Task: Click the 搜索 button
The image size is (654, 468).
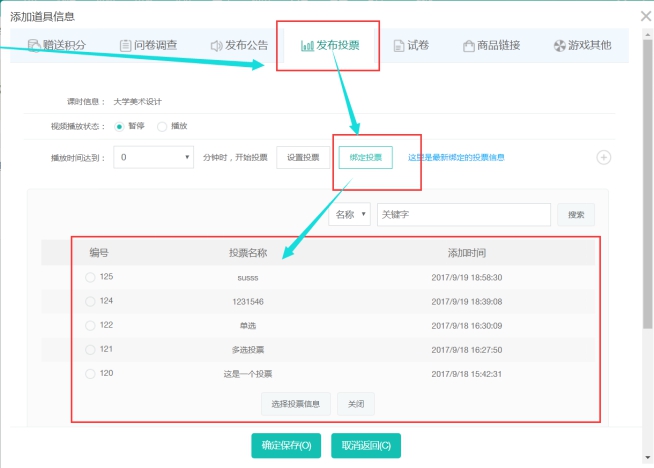Action: (x=576, y=215)
